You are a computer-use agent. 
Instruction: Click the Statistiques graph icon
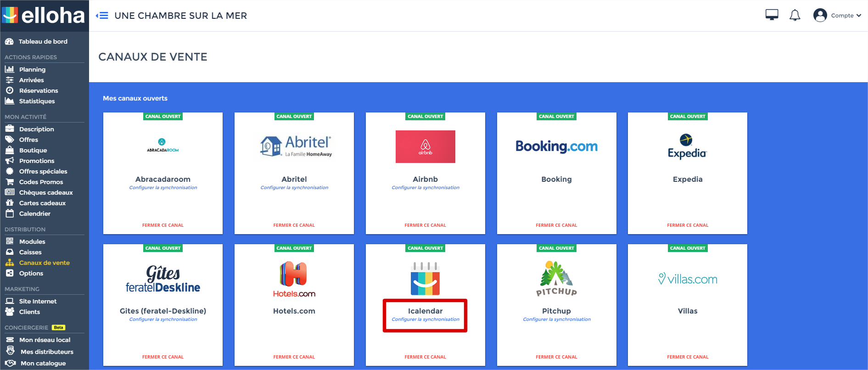[10, 101]
